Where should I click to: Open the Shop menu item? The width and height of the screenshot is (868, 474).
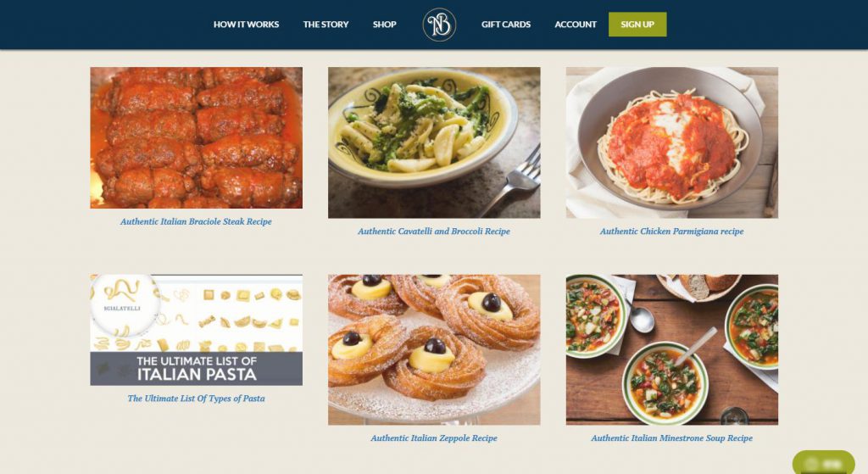tap(384, 25)
